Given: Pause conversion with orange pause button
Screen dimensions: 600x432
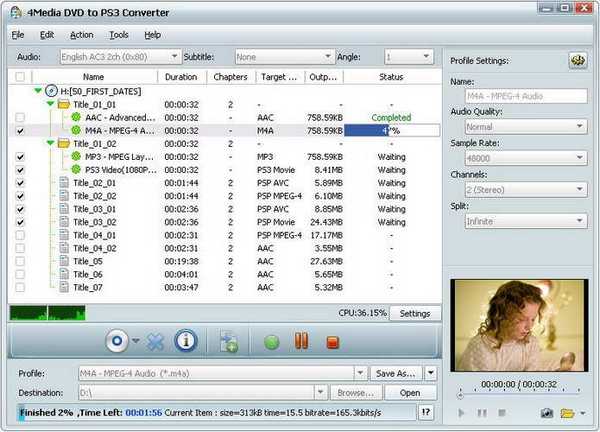Looking at the screenshot, I should (x=302, y=341).
